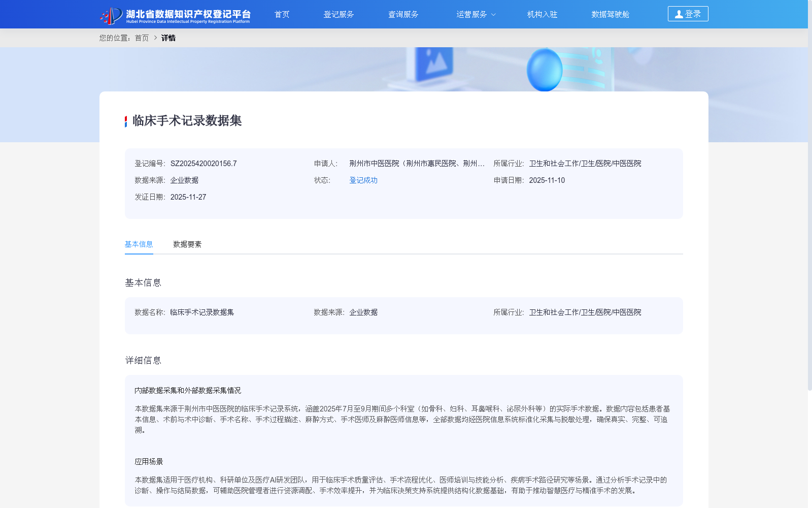Click the 登录 button
This screenshot has width=812, height=508.
pyautogui.click(x=688, y=14)
